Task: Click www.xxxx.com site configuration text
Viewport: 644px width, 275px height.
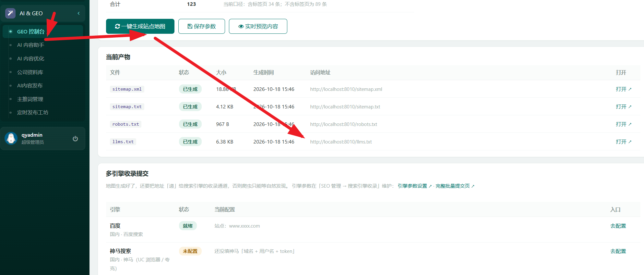Action: [244, 226]
